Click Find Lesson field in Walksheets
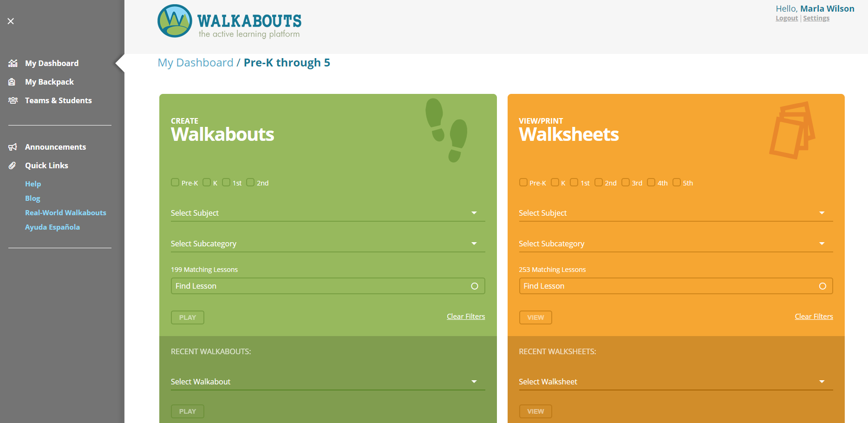 676,286
